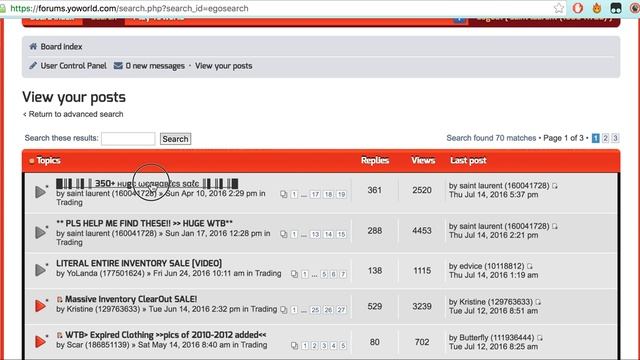Click pages icon in LITERAL ENTIRE INVENTORY row
Viewport: 640px width, 360px height.
(x=294, y=274)
